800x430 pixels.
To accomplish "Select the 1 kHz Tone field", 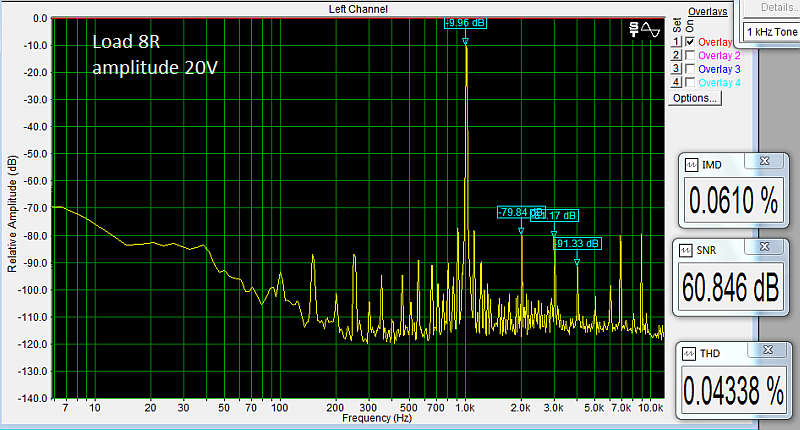I will point(771,32).
